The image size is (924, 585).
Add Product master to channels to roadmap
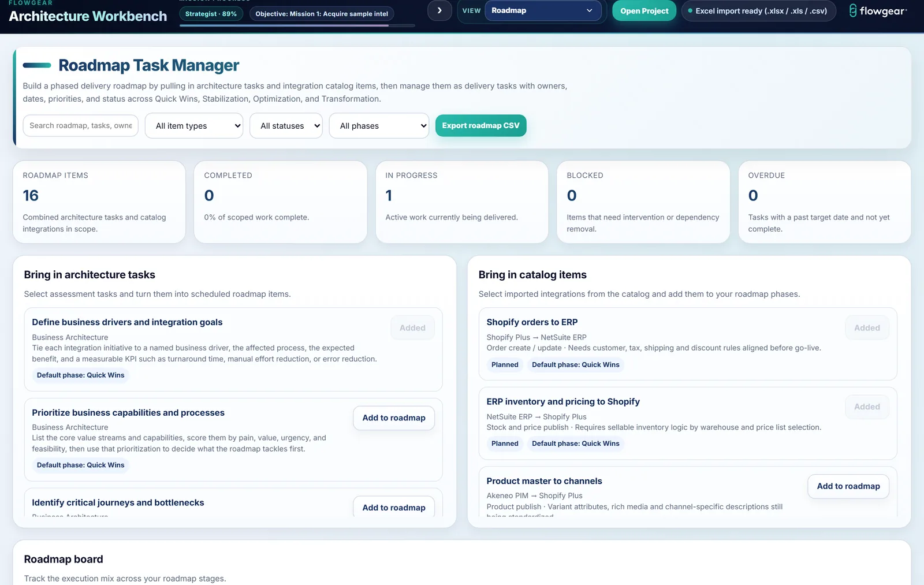(848, 486)
